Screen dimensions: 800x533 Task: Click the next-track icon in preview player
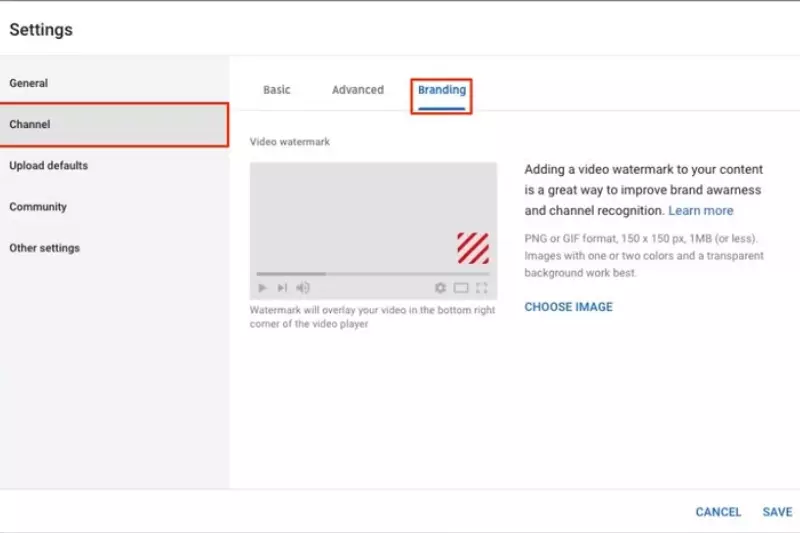point(282,288)
